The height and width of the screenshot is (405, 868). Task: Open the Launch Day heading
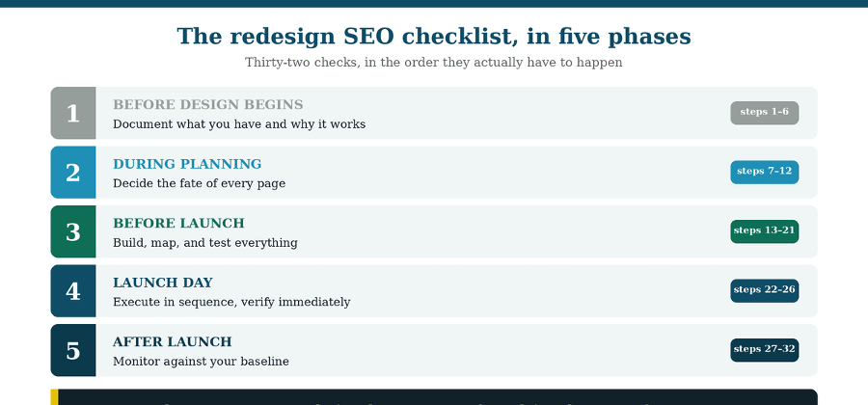tap(163, 283)
